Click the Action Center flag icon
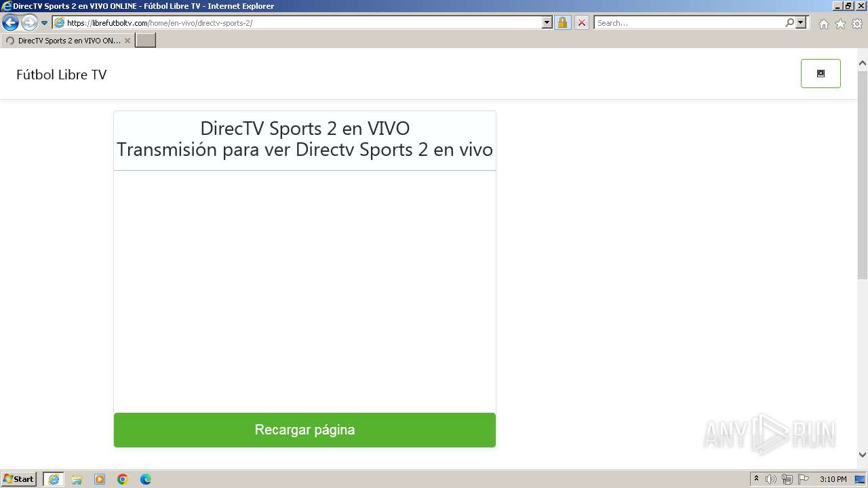 (804, 479)
